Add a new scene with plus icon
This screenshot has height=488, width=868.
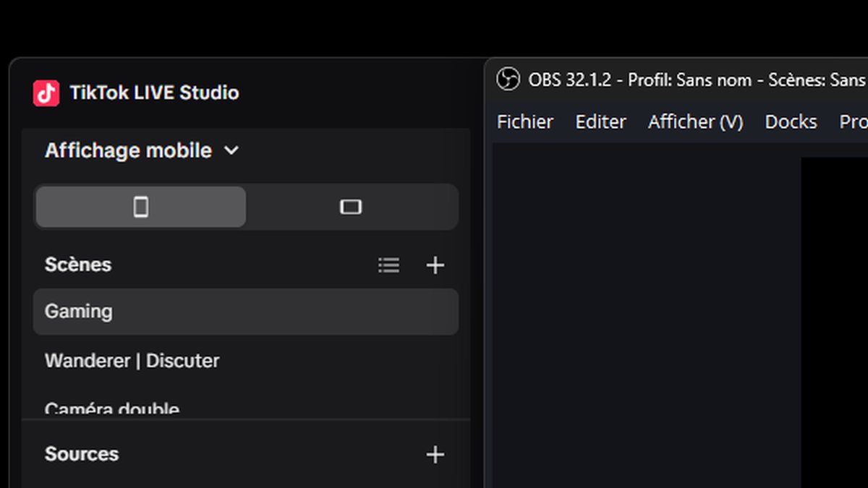[x=435, y=265]
